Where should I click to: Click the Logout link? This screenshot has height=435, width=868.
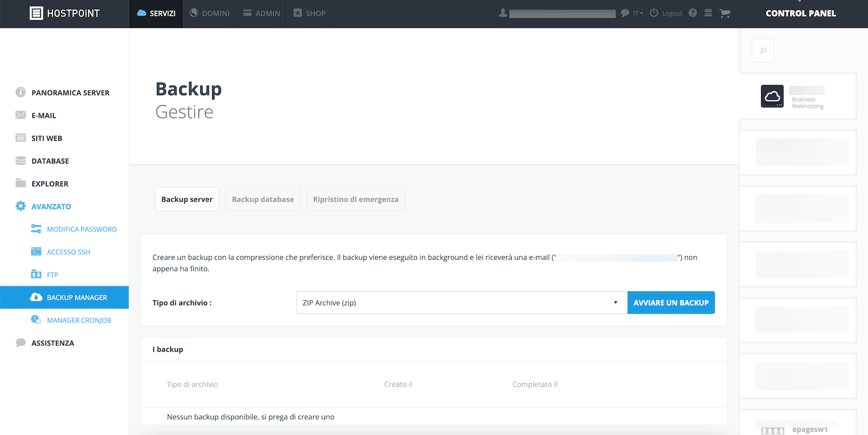tap(672, 14)
